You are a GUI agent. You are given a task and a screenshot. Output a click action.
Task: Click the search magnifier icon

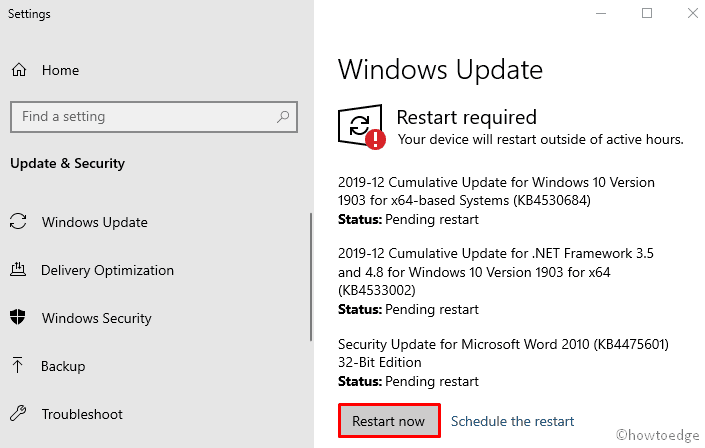point(283,117)
